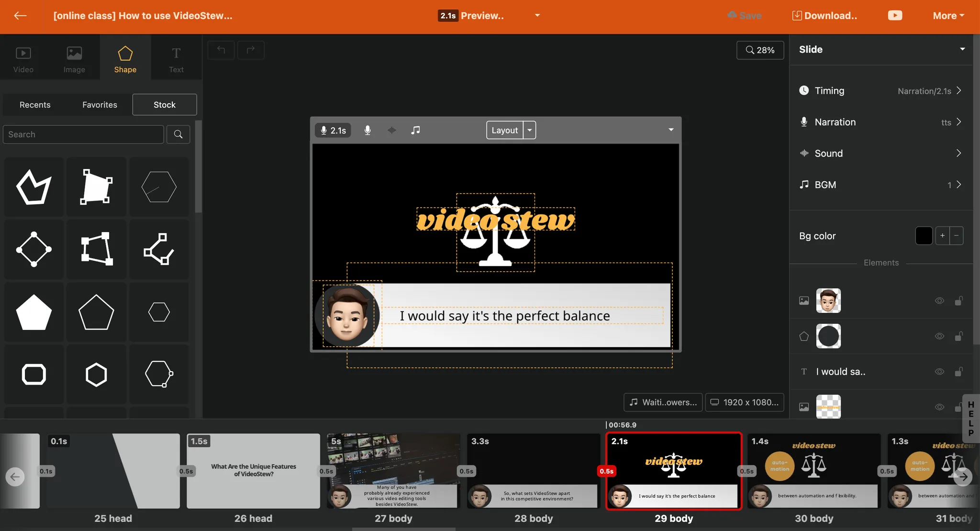This screenshot has width=980, height=531.
Task: Select the filled skewed square shape with handles
Action: click(x=96, y=187)
